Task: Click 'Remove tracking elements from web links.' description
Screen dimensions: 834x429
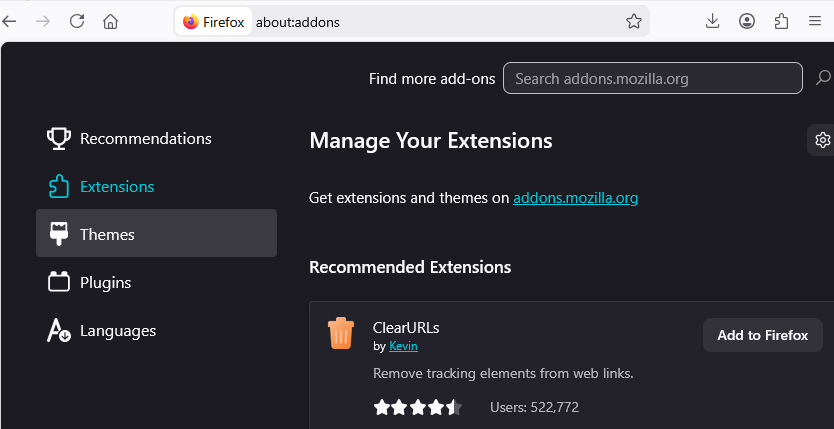Action: pyautogui.click(x=503, y=374)
